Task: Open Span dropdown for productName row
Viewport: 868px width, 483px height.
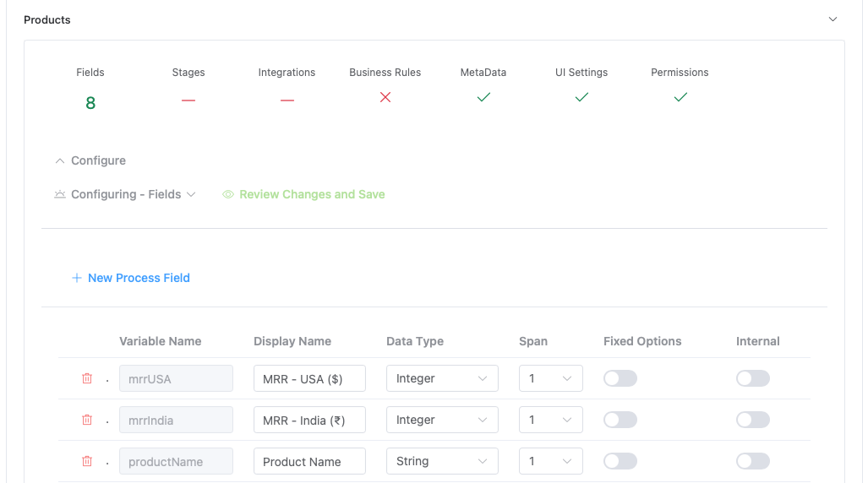Action: click(x=551, y=461)
